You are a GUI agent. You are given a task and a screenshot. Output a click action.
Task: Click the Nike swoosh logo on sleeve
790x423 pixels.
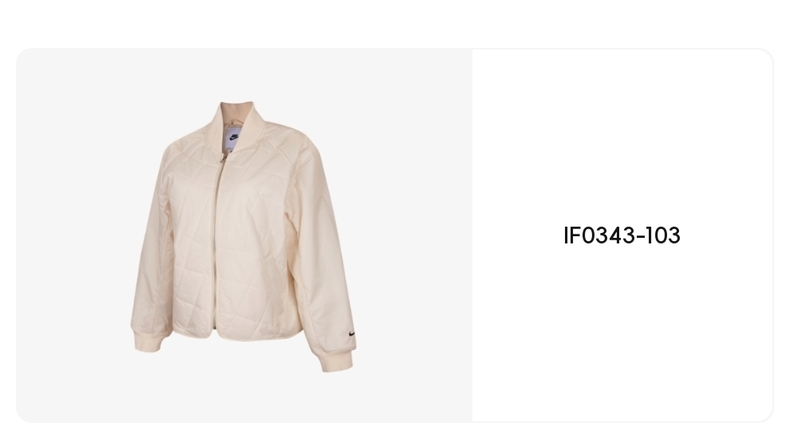tap(352, 334)
